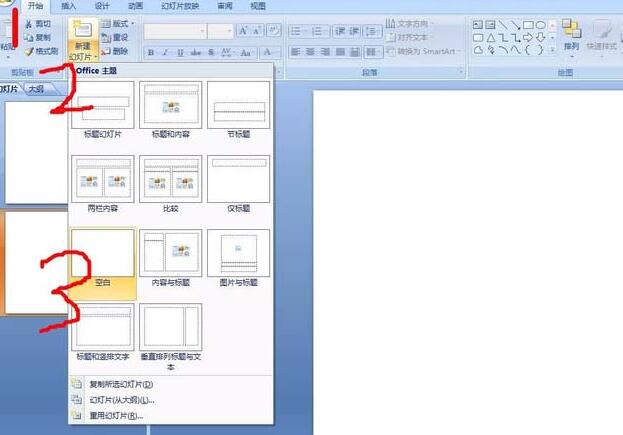Image resolution: width=623 pixels, height=435 pixels.
Task: Click icon beside 复制所选幻灯片 entry
Action: pyautogui.click(x=77, y=384)
